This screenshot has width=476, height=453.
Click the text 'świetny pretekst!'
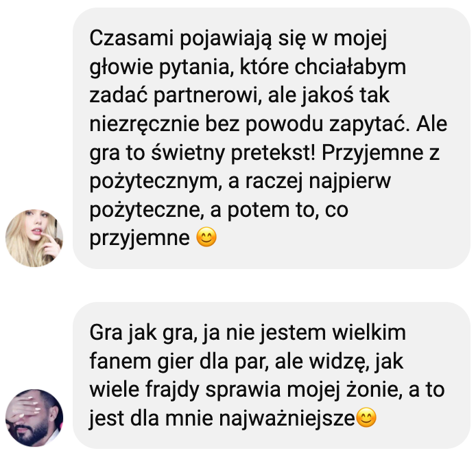pos(233,152)
